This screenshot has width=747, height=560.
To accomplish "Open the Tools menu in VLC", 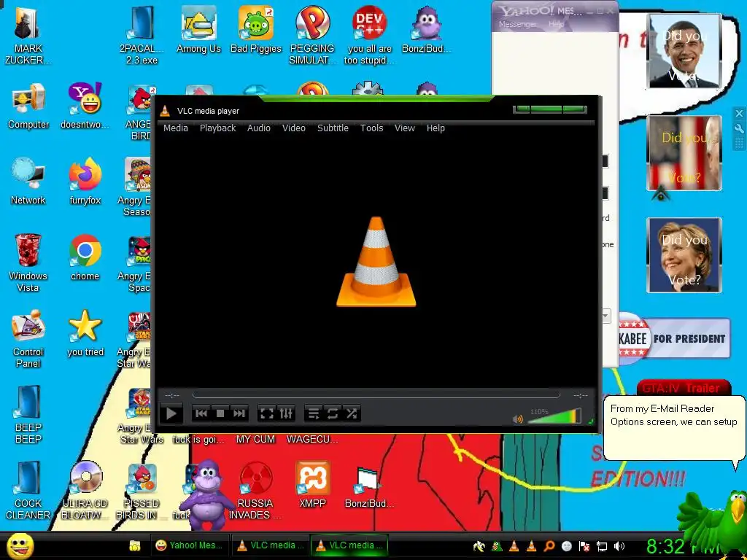I will 371,128.
